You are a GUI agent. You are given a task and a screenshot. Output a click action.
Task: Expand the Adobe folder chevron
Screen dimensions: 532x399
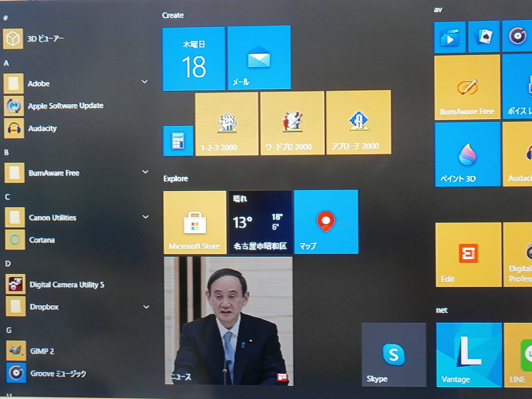point(144,82)
